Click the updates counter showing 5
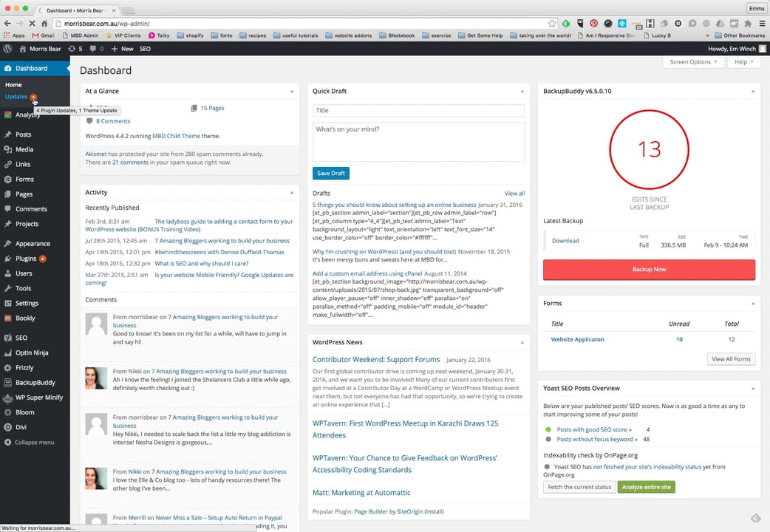Image resolution: width=770 pixels, height=532 pixels. (x=75, y=49)
